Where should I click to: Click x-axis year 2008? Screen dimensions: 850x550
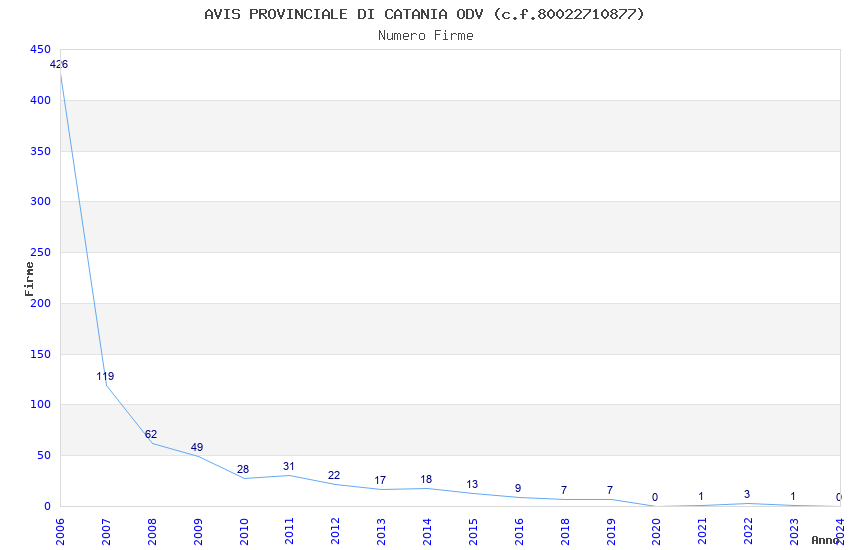tap(152, 532)
